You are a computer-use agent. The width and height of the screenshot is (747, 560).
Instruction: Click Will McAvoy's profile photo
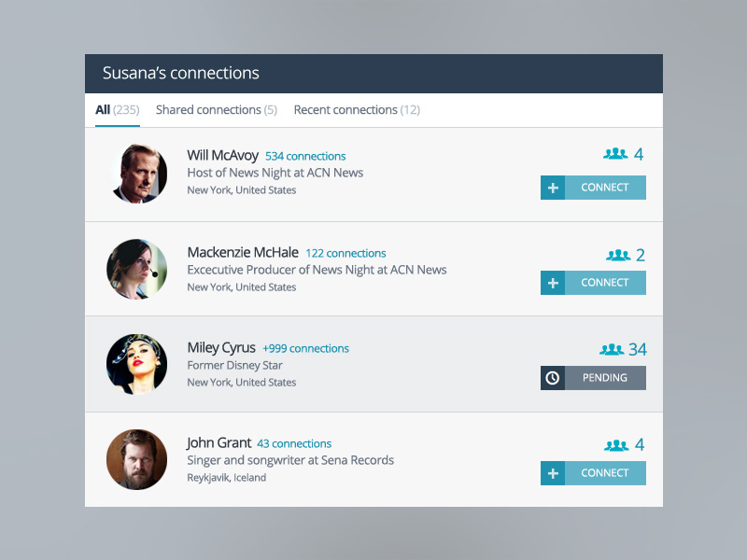(x=137, y=174)
